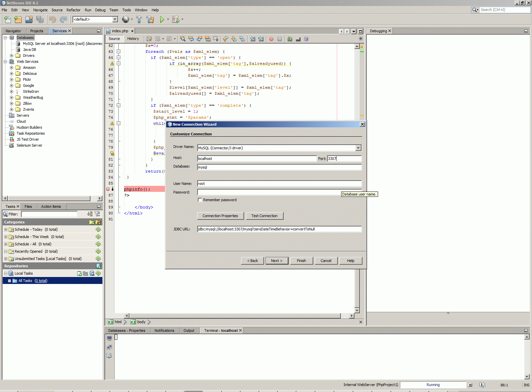Screen dimensions: 532x392
Task: Click the Next button in wizard
Action: pos(277,261)
